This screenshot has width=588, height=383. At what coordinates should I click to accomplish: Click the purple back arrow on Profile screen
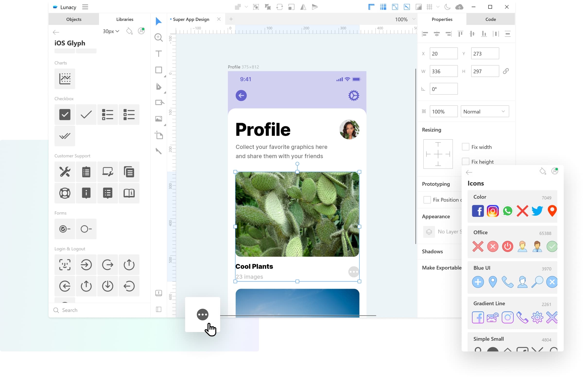[241, 95]
